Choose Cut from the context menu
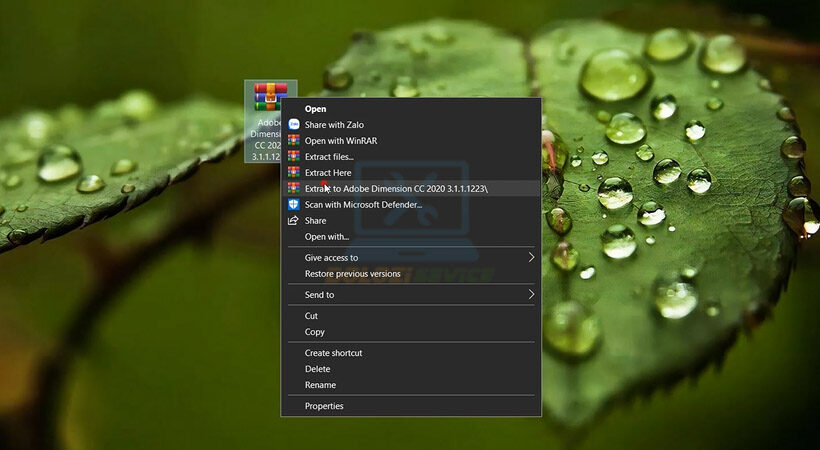 [411, 316]
